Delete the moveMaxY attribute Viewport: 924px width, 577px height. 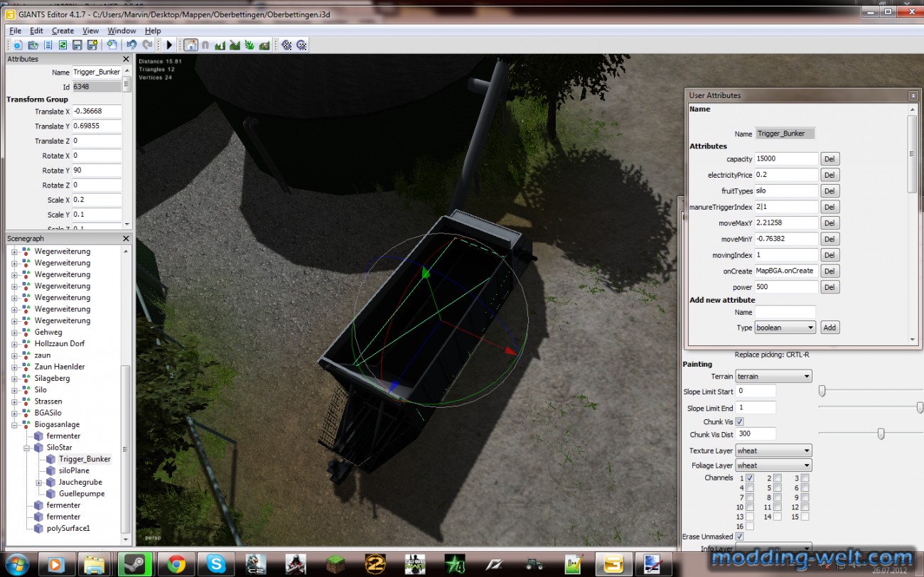tap(829, 223)
